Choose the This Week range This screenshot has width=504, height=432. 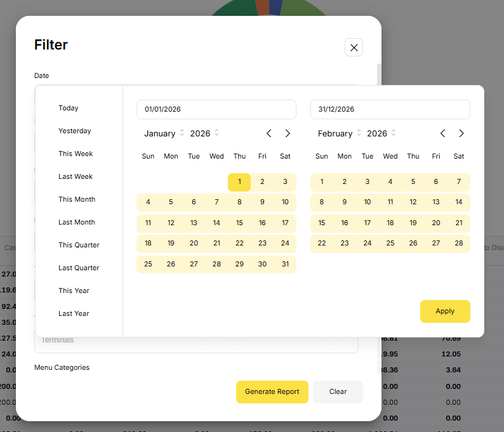[x=76, y=154]
